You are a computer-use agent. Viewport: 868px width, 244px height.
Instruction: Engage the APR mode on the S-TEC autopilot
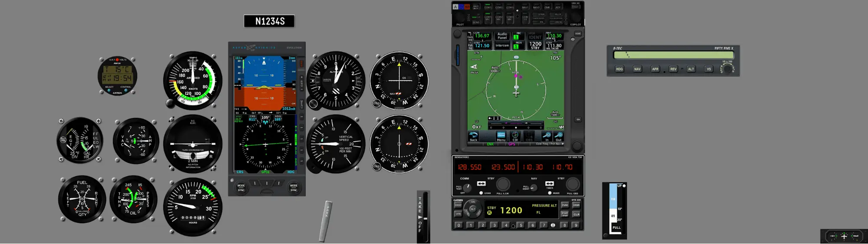(655, 69)
